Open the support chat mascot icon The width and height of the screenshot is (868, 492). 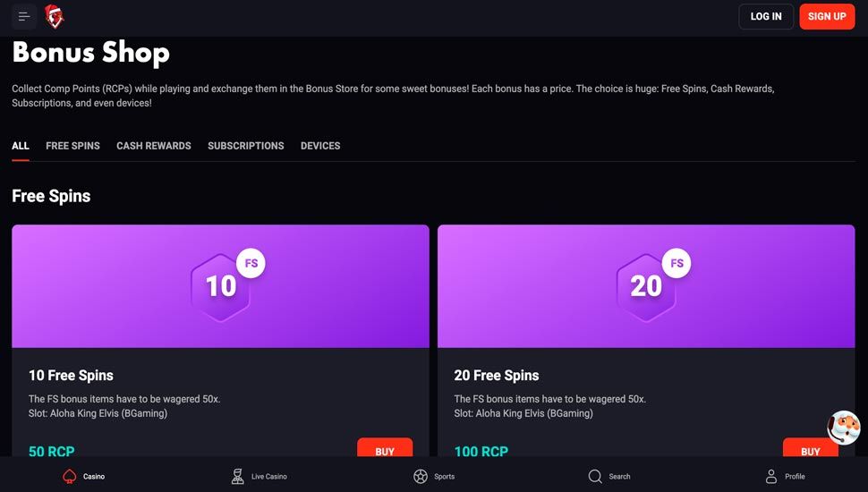click(843, 428)
